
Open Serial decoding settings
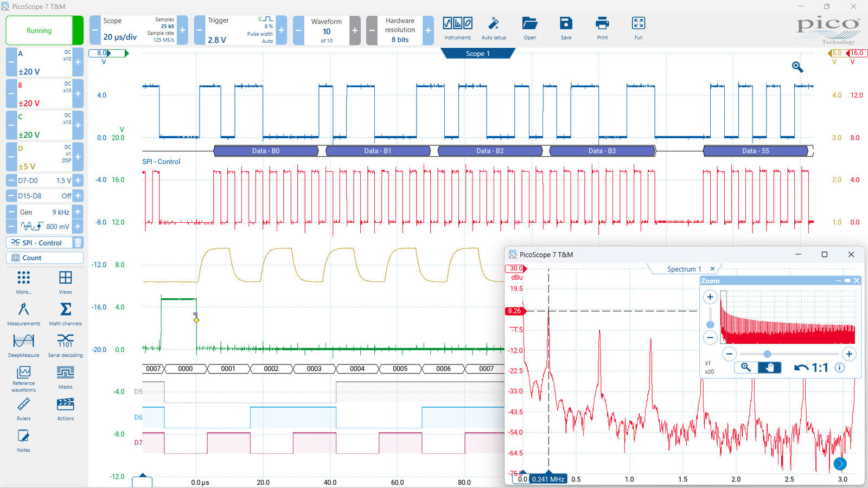pos(65,345)
